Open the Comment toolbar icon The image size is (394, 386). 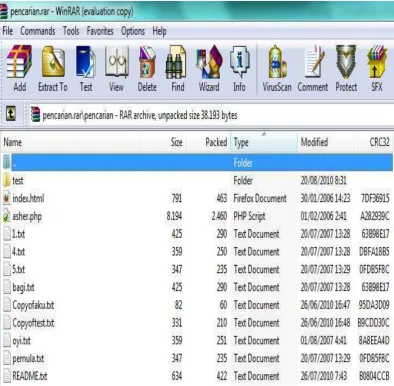[314, 62]
